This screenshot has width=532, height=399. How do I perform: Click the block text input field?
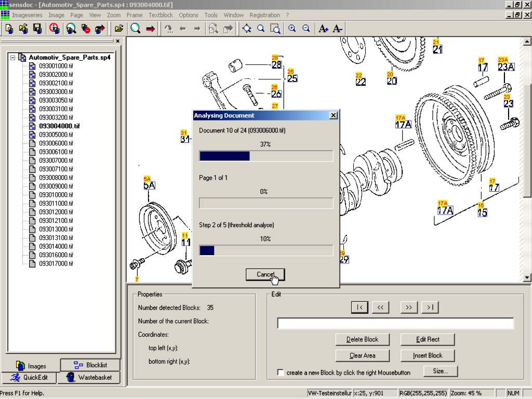[x=395, y=324]
